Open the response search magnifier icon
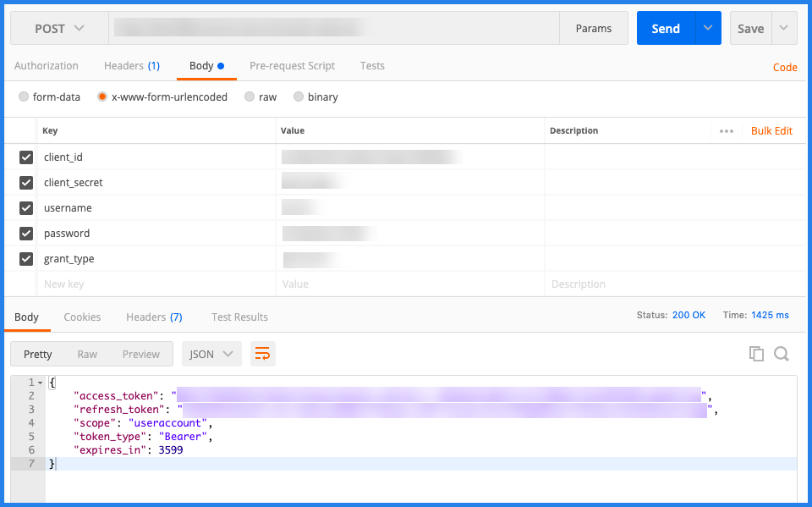 click(x=782, y=354)
